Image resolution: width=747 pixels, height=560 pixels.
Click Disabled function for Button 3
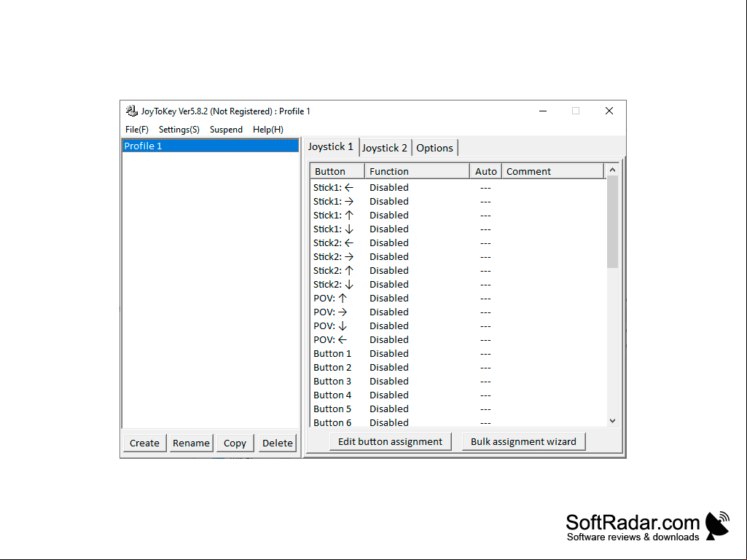click(388, 381)
